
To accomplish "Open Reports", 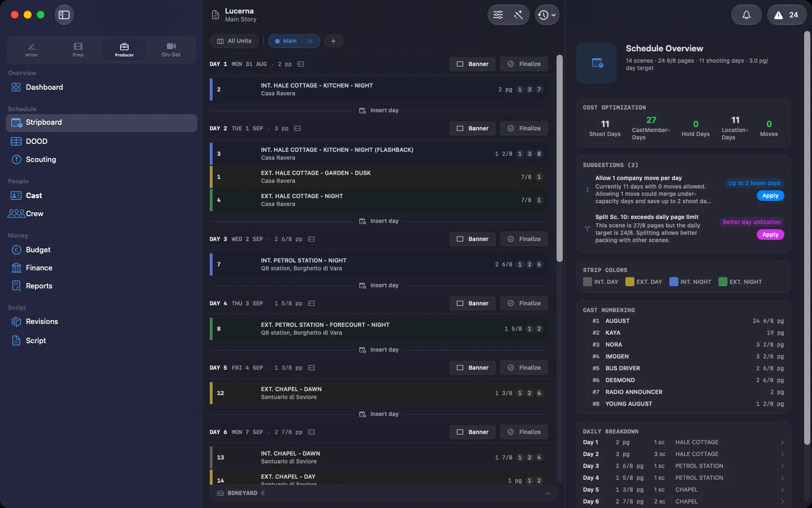I will pyautogui.click(x=101, y=286).
